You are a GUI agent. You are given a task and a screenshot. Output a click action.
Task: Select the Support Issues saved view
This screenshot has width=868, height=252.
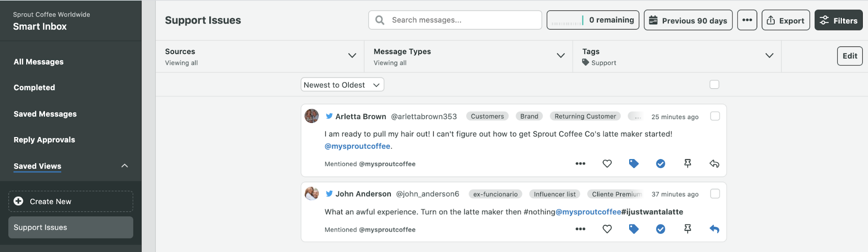[71, 227]
